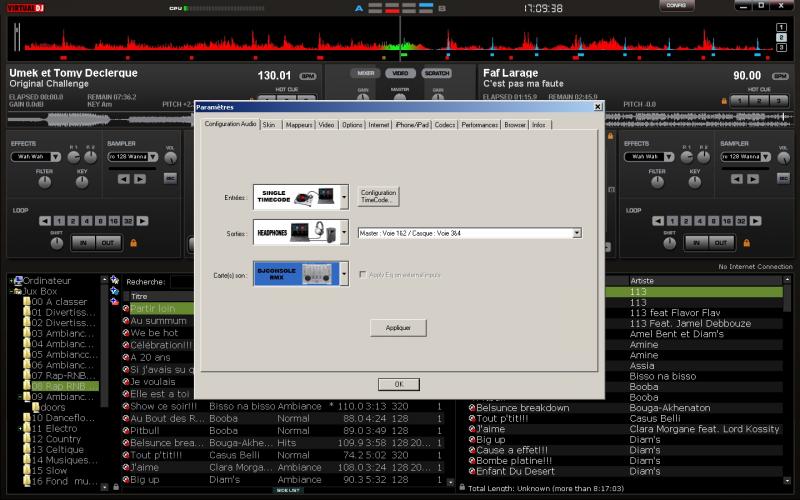Select the 11 Electro folder in tree
800x500 pixels.
[x=55, y=428]
